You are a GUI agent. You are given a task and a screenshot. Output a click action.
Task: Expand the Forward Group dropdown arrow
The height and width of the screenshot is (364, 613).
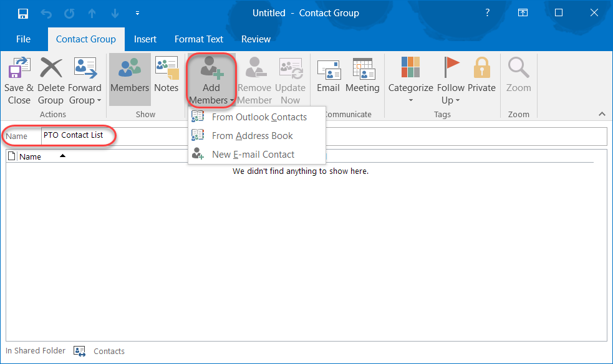pos(100,100)
